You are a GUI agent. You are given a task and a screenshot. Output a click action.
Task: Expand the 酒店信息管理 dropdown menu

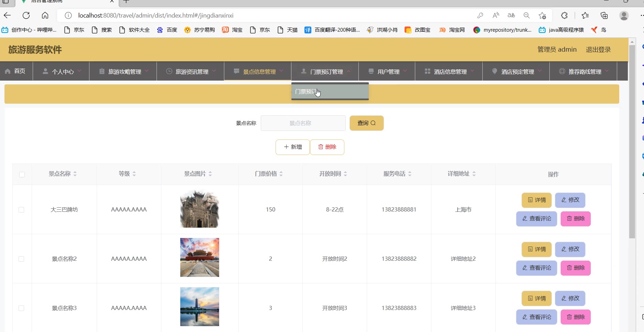click(x=449, y=72)
